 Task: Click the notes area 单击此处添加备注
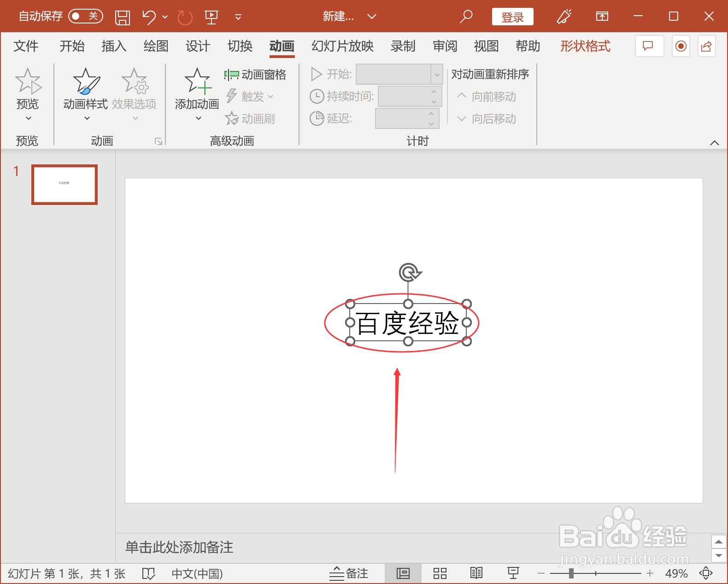tap(179, 547)
